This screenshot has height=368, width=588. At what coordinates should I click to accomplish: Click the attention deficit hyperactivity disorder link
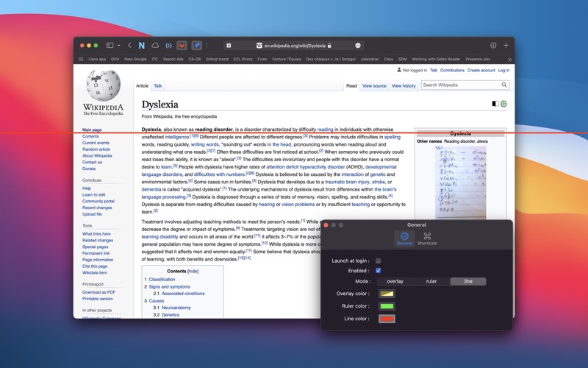coord(306,167)
